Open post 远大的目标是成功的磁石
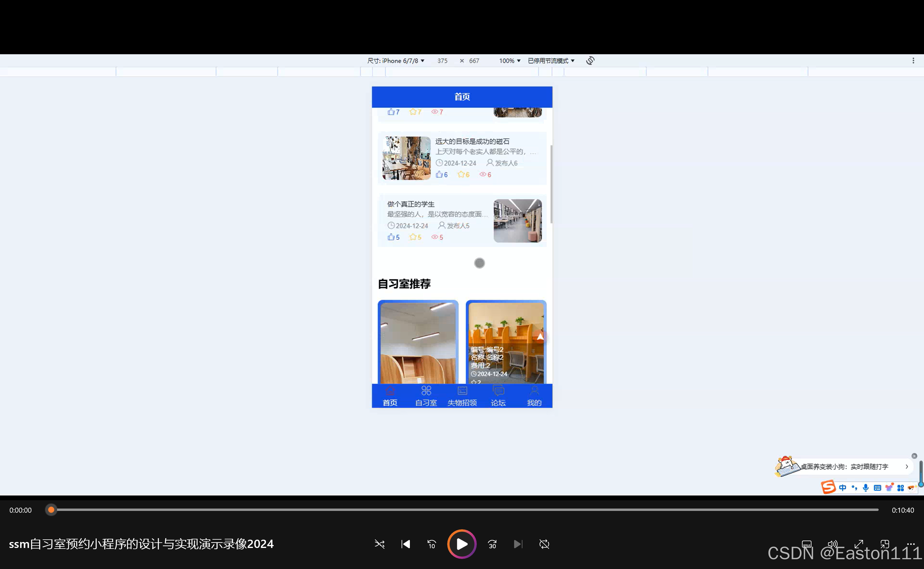 pos(472,141)
